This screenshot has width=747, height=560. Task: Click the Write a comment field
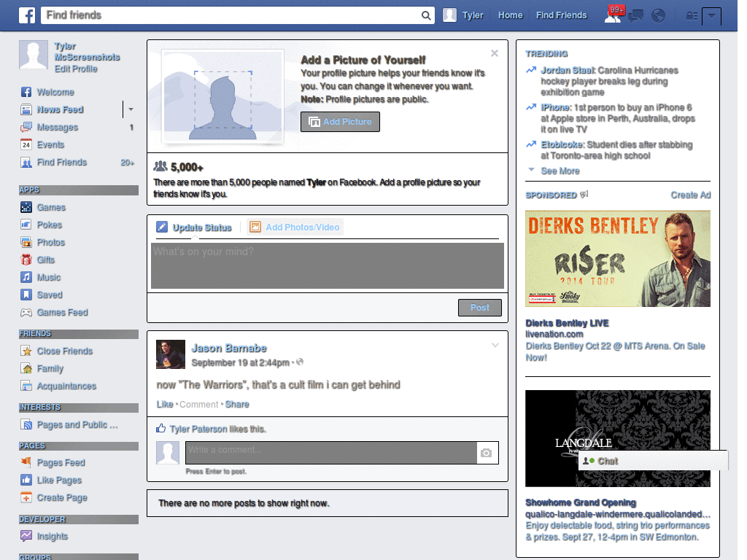pos(331,453)
